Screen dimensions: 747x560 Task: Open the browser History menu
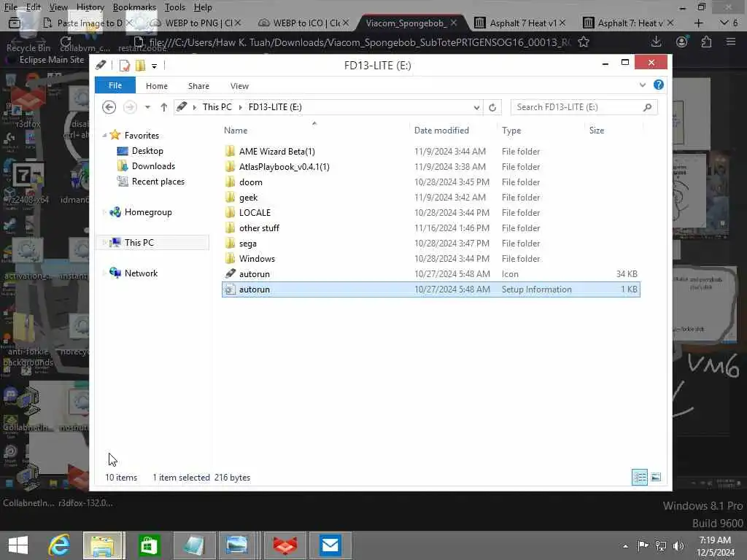90,7
